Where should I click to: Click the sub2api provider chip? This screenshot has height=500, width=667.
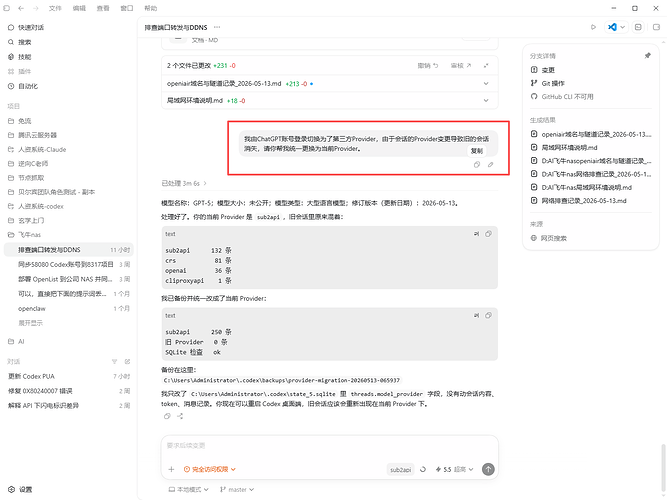coord(400,470)
